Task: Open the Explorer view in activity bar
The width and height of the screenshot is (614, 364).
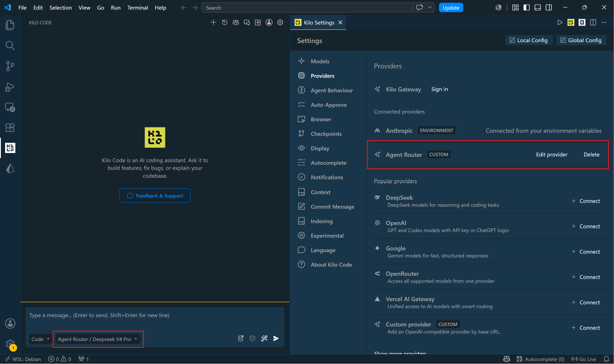Action: 10,25
